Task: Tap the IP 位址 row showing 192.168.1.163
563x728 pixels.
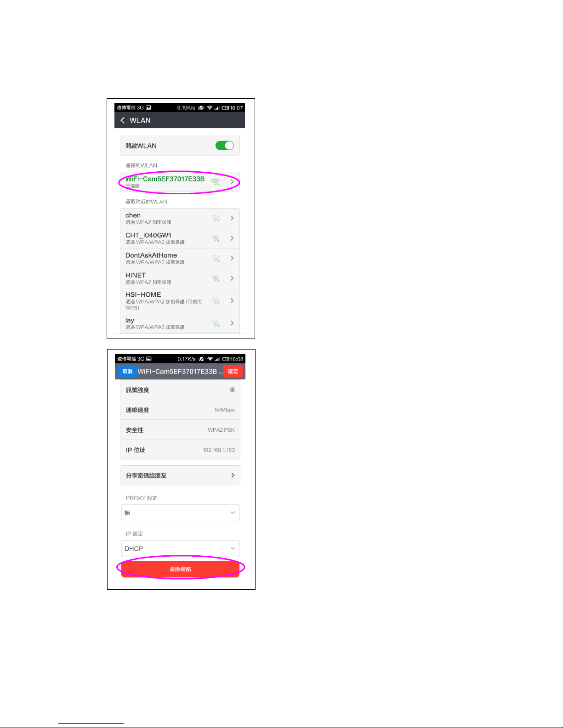Action: point(180,450)
